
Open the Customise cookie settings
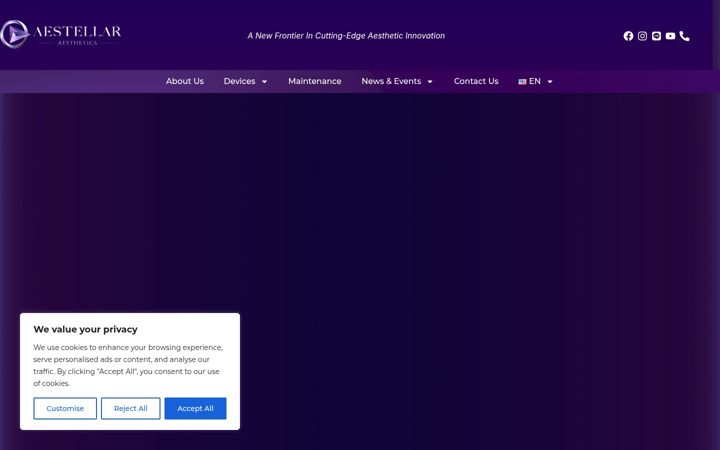[65, 408]
